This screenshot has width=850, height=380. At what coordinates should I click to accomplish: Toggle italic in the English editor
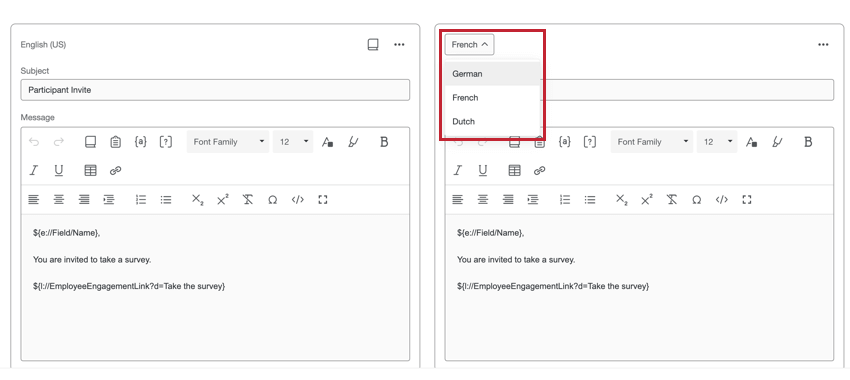[34, 171]
